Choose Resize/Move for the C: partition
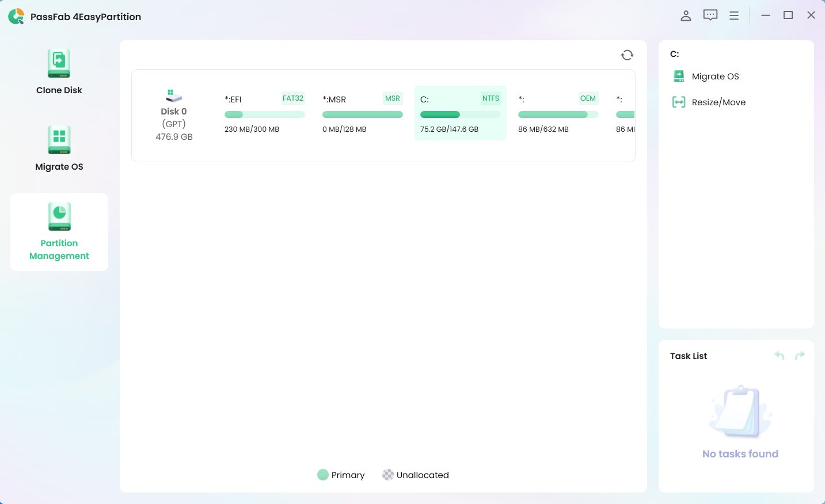Image resolution: width=825 pixels, height=504 pixels. (x=718, y=102)
